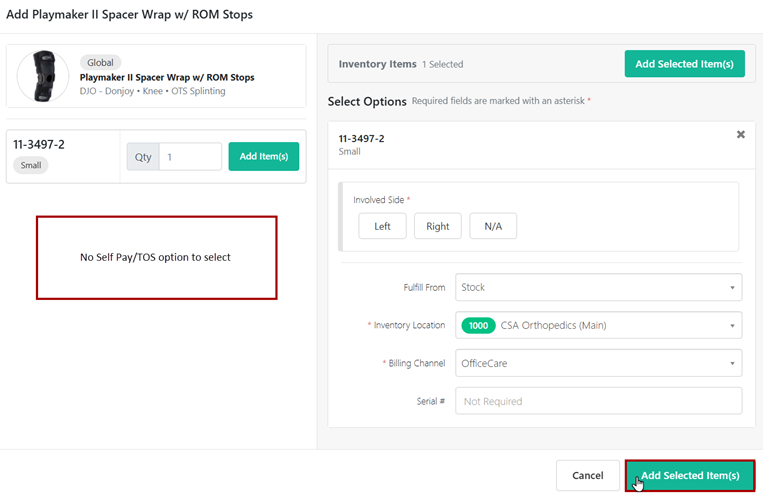Viewport: 763px width, 497px height.
Task: Select Right as the involved side
Action: click(x=438, y=226)
